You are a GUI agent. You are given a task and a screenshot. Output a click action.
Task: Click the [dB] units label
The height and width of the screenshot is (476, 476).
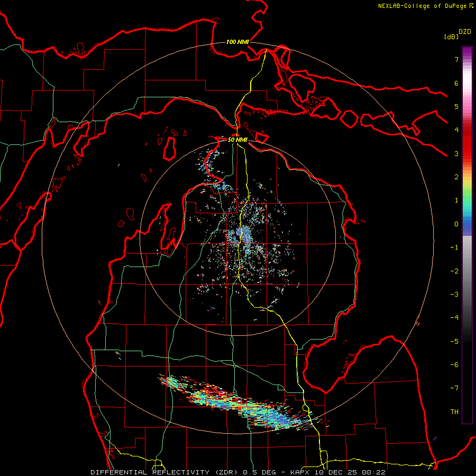(452, 36)
